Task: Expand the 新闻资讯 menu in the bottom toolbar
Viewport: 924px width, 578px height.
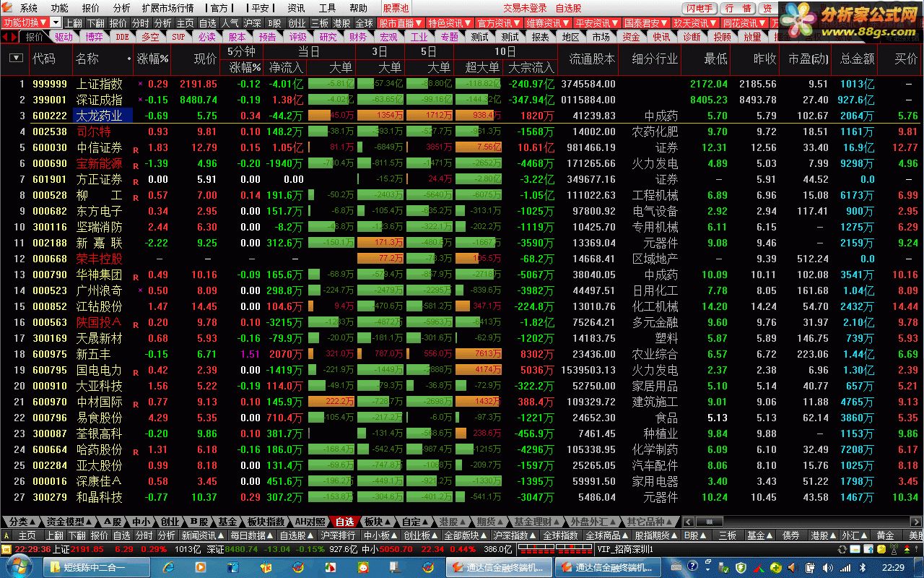Action: click(x=202, y=535)
